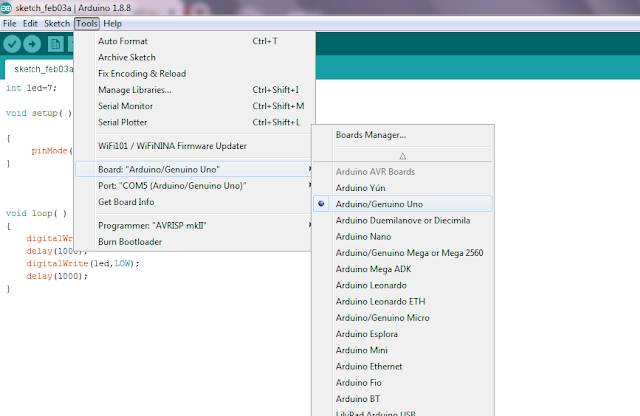Click the last 'delay(1000);' code line
Screen dimensions: 640x416
click(57, 276)
